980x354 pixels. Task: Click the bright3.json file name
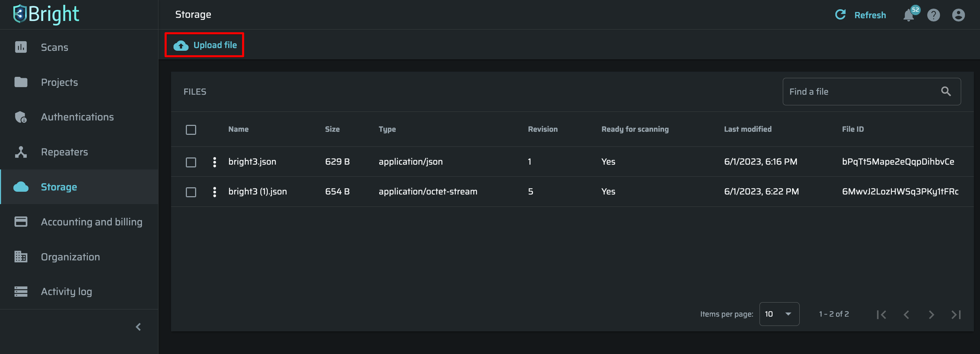tap(252, 162)
